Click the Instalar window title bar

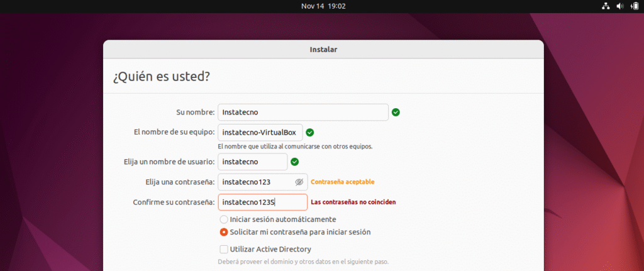point(323,49)
